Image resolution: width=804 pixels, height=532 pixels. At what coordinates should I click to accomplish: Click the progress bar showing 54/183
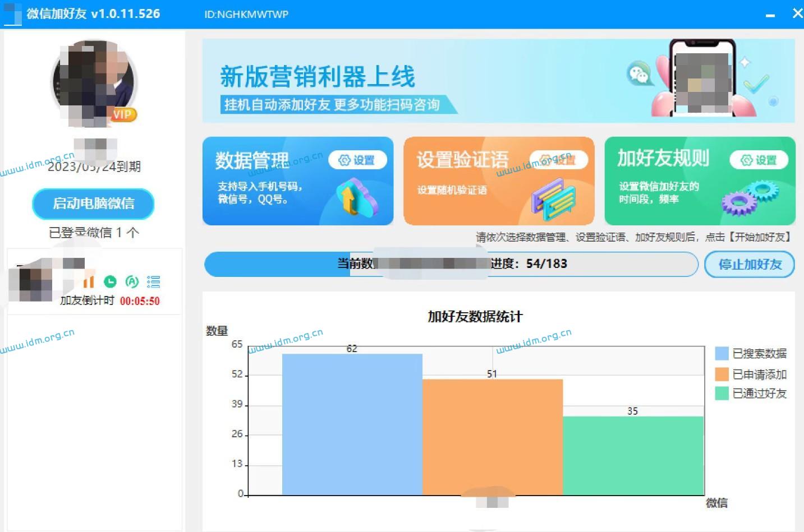[451, 264]
